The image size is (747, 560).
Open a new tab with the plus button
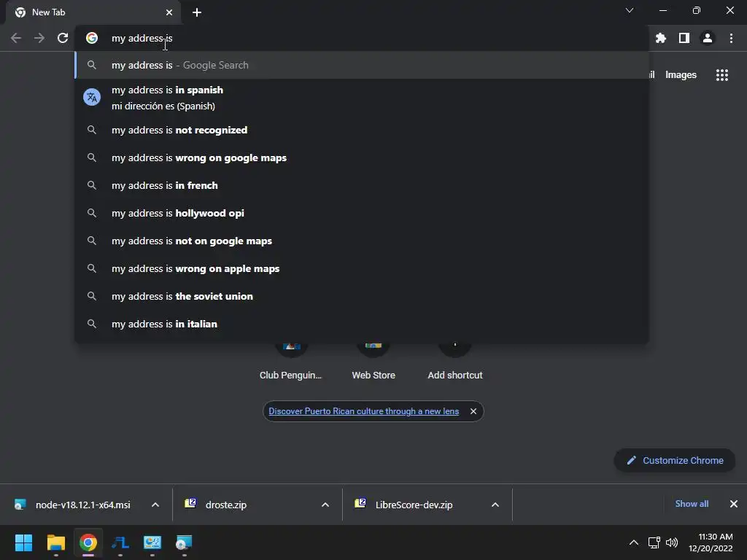coord(197,12)
